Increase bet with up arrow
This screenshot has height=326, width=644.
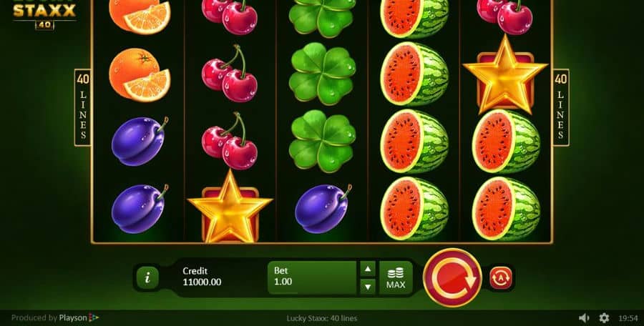(x=368, y=269)
